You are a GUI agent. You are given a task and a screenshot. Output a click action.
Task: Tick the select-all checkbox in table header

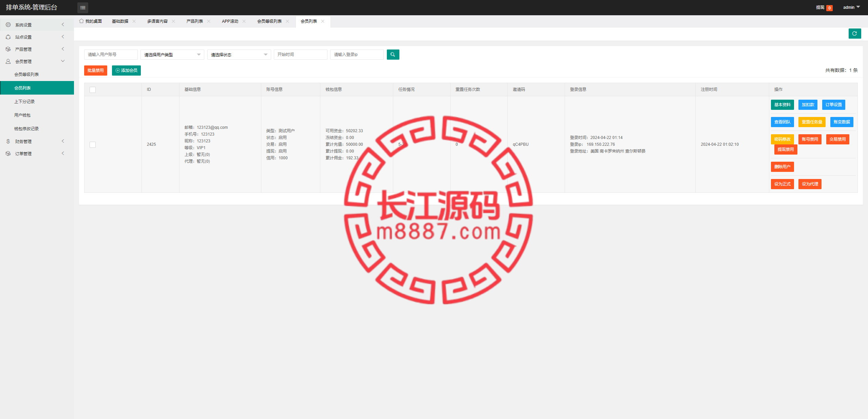click(x=93, y=89)
